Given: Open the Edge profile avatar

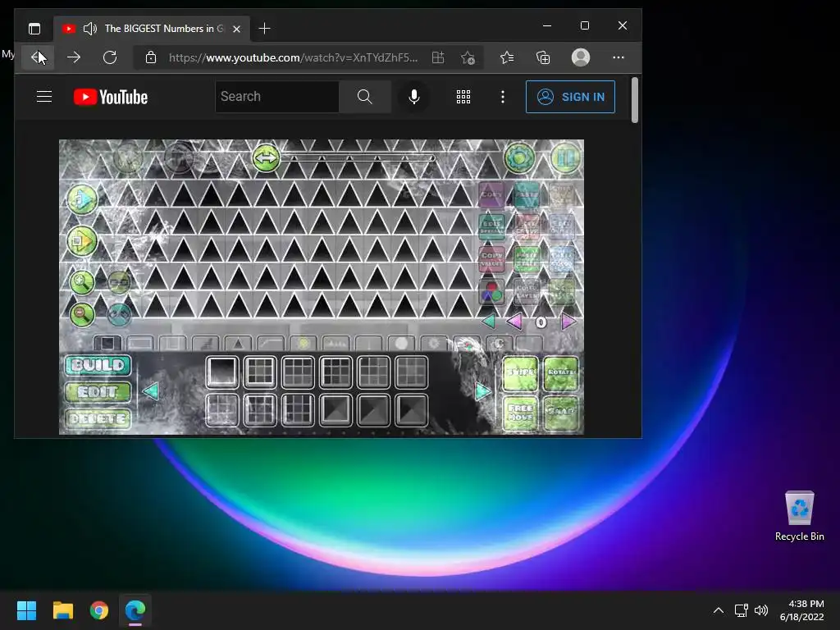Looking at the screenshot, I should point(581,57).
